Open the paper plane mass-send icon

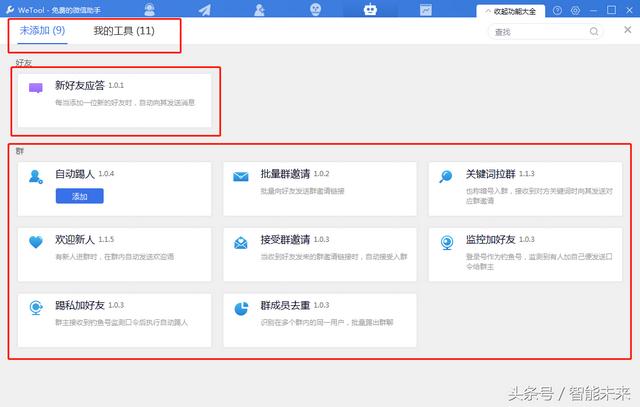205,9
